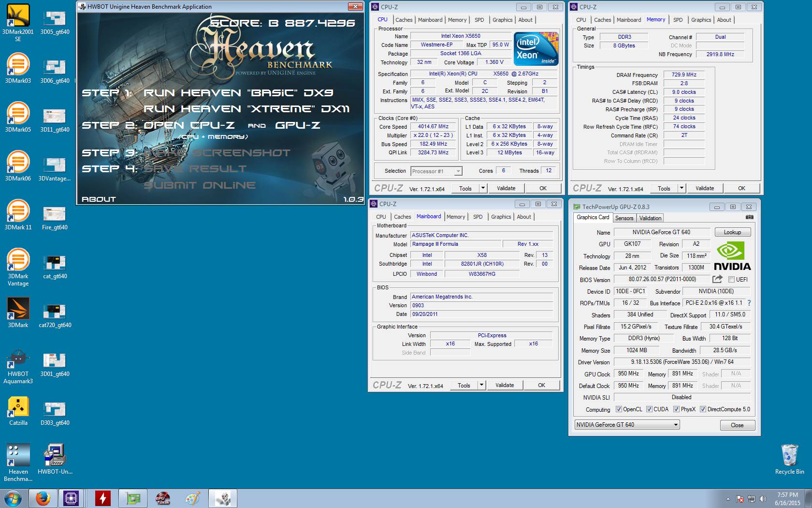This screenshot has width=812, height=508.
Task: Show hidden system tray icons
Action: pos(728,499)
